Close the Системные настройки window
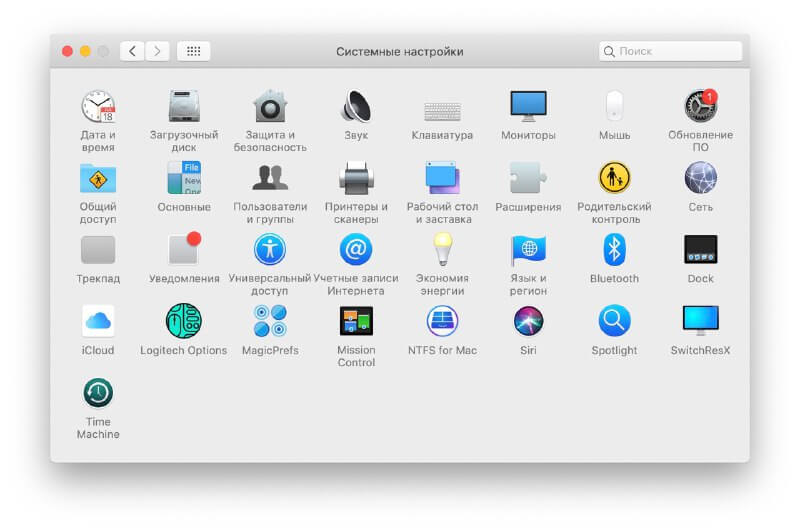This screenshot has height=529, width=800. pos(67,51)
